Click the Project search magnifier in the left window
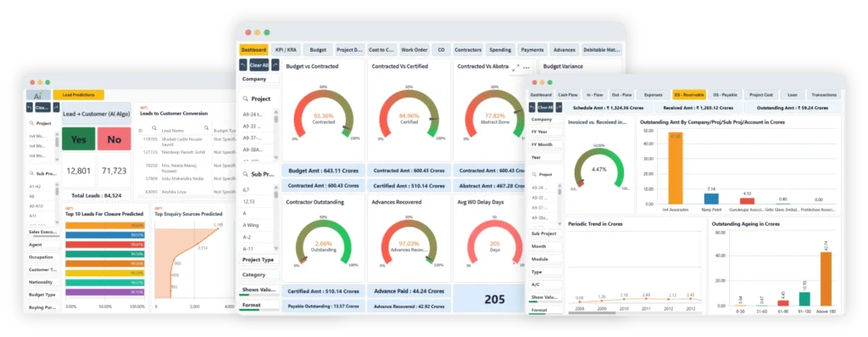868x337 pixels. tap(31, 123)
